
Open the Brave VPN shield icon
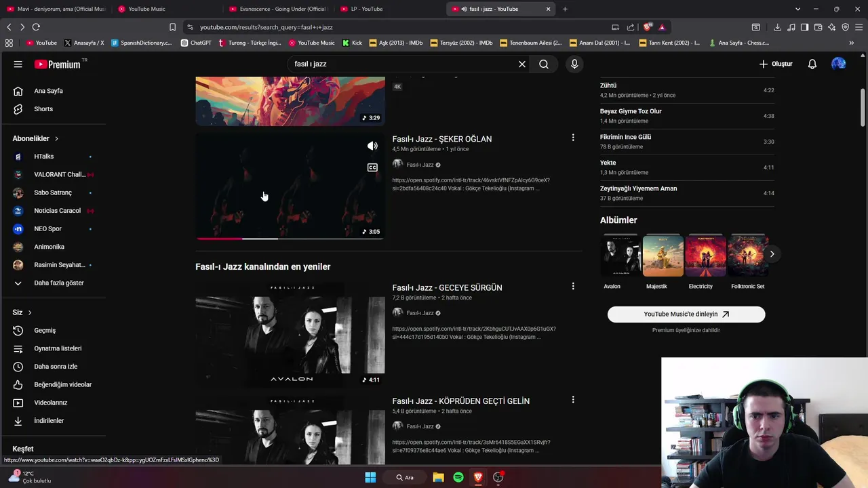point(845,27)
